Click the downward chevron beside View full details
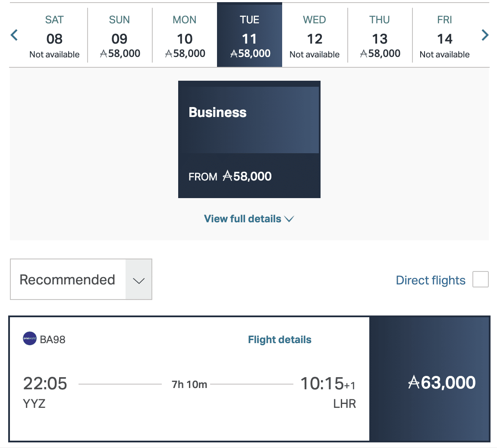 pos(289,219)
